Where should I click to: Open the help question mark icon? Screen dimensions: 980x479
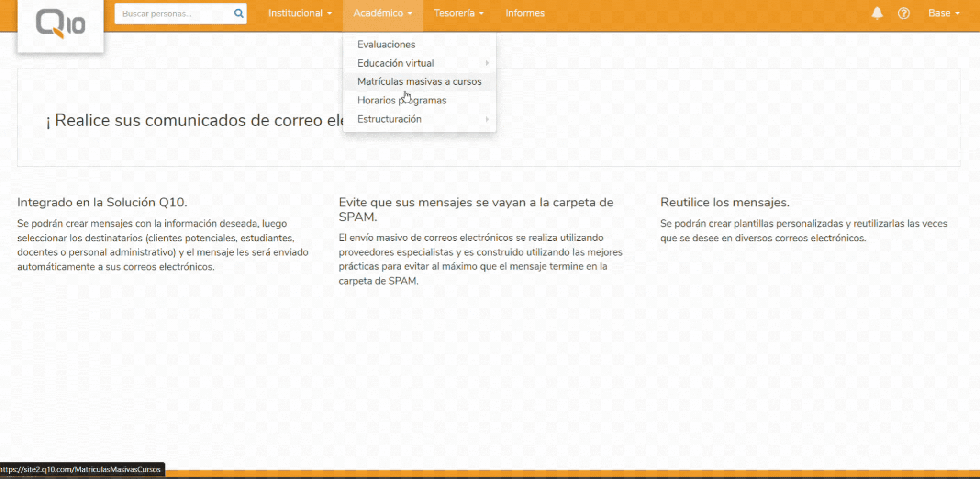point(903,13)
